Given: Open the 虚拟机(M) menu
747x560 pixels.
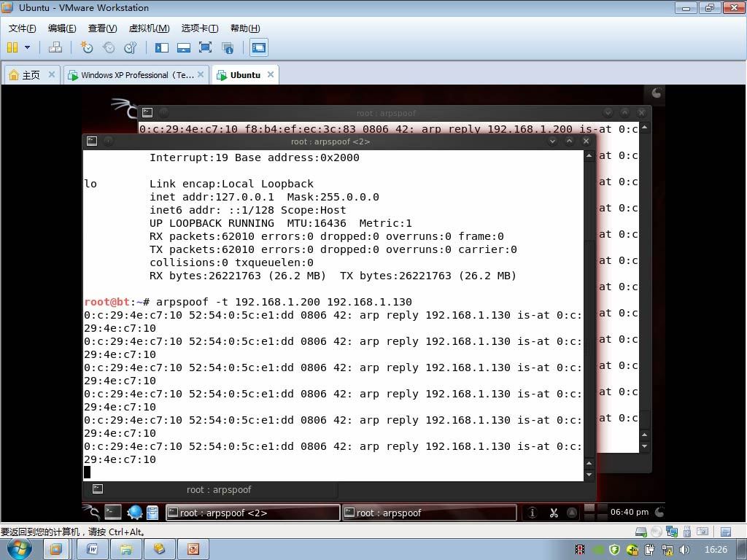Looking at the screenshot, I should point(149,28).
